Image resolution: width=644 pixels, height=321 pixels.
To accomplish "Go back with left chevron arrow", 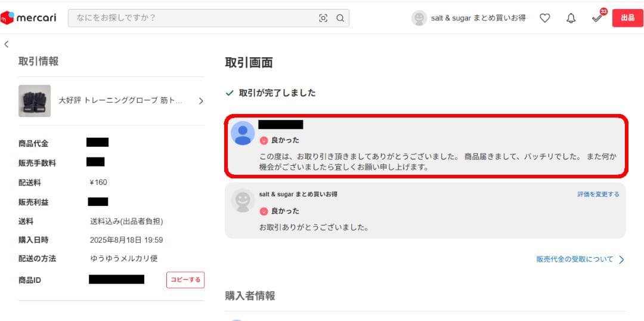I will [x=6, y=44].
